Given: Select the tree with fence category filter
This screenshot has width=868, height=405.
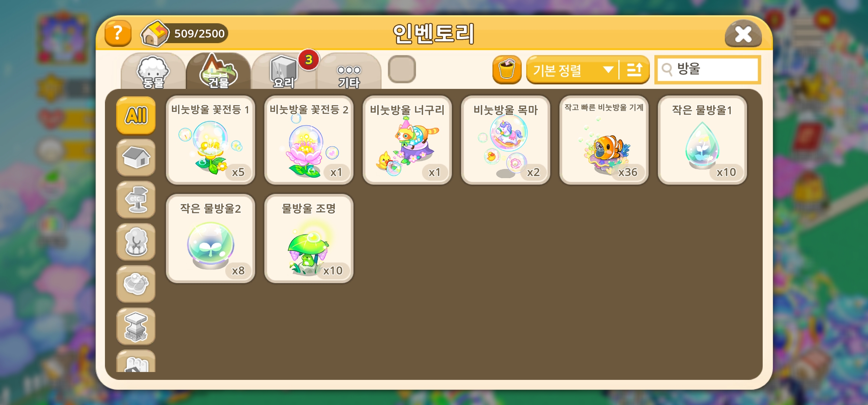Looking at the screenshot, I should pyautogui.click(x=136, y=242).
